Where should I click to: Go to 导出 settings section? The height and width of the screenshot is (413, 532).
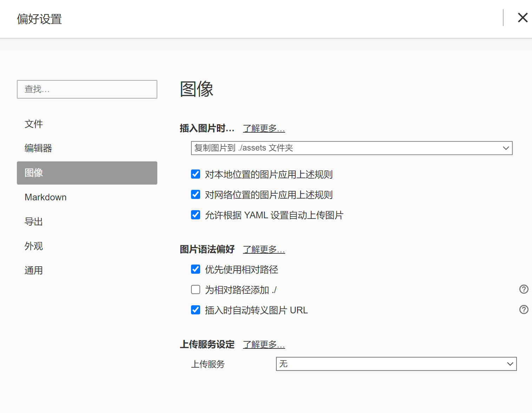click(x=34, y=222)
